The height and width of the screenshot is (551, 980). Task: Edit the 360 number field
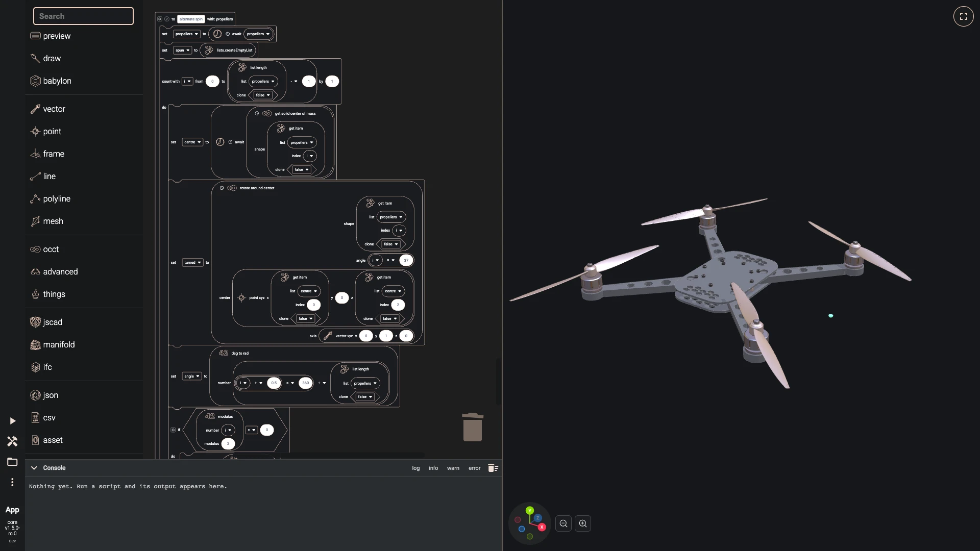coord(305,383)
